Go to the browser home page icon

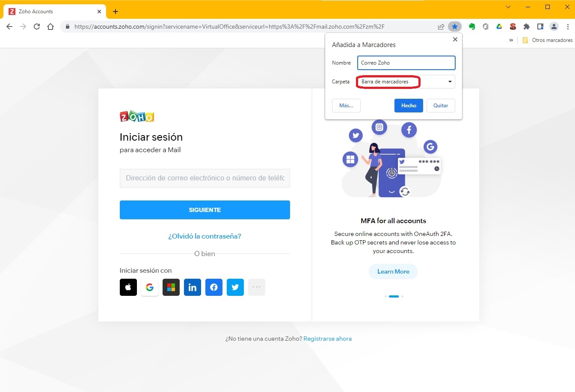click(50, 27)
